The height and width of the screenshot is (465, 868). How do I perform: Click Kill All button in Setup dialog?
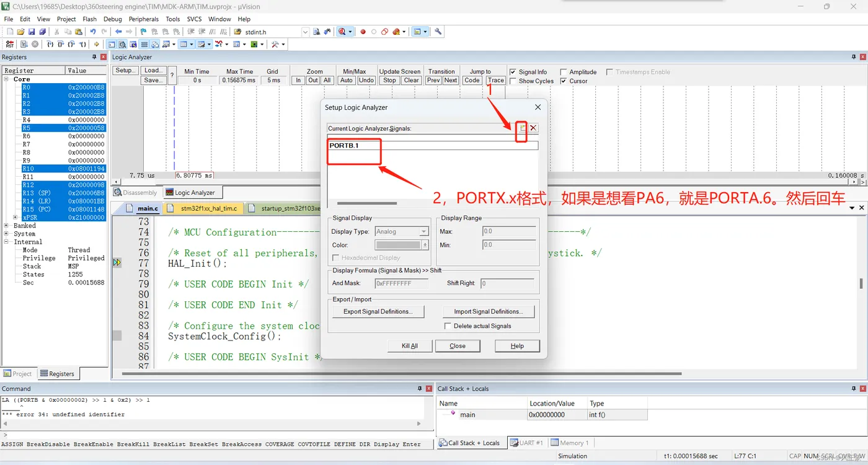pos(410,346)
